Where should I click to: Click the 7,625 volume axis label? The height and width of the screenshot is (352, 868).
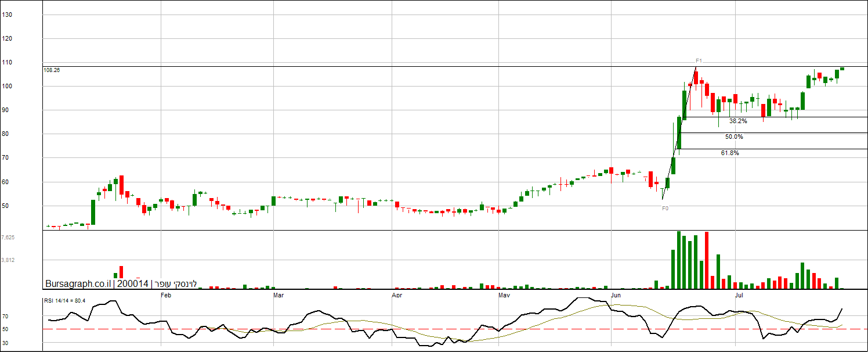[8, 238]
